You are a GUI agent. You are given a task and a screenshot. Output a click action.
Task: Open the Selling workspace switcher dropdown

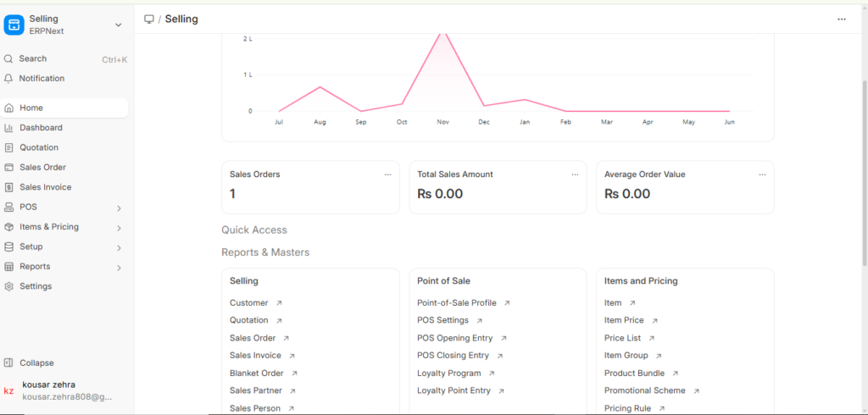[118, 25]
